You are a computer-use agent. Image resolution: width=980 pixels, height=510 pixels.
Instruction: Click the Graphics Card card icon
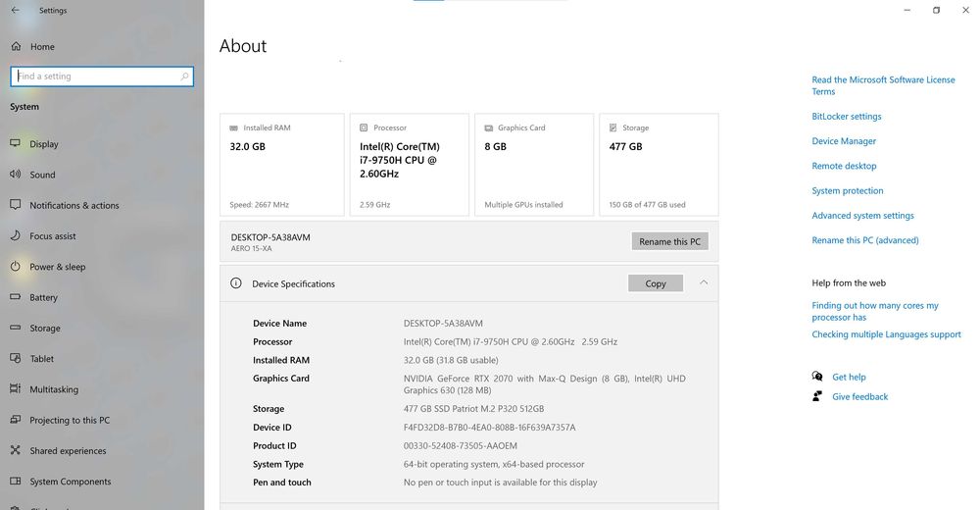click(x=489, y=127)
